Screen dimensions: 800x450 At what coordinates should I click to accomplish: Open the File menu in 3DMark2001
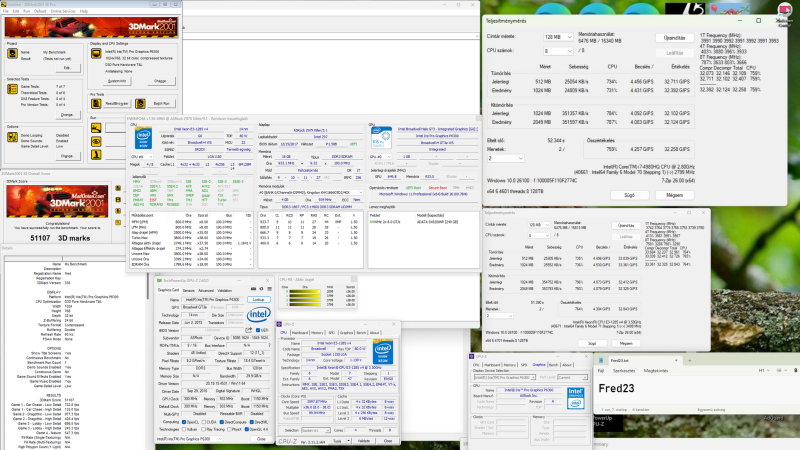(6, 11)
